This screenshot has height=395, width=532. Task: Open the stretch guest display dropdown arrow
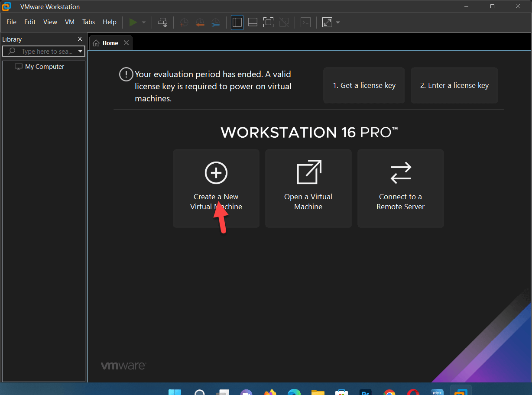338,23
